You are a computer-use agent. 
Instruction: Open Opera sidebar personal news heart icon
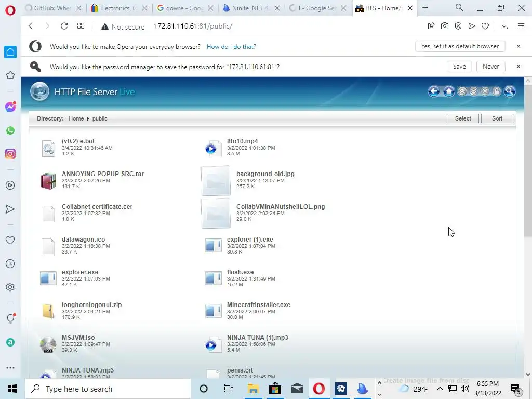click(10, 240)
